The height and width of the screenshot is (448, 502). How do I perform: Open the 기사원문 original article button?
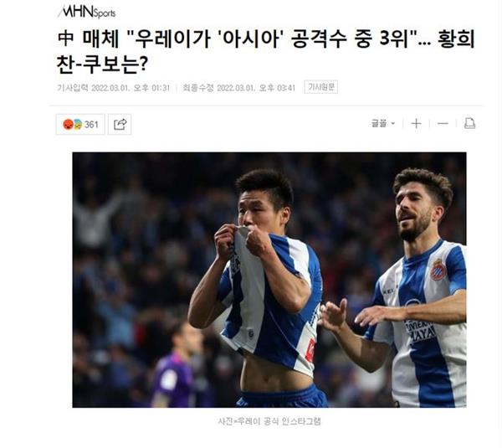pyautogui.click(x=320, y=87)
